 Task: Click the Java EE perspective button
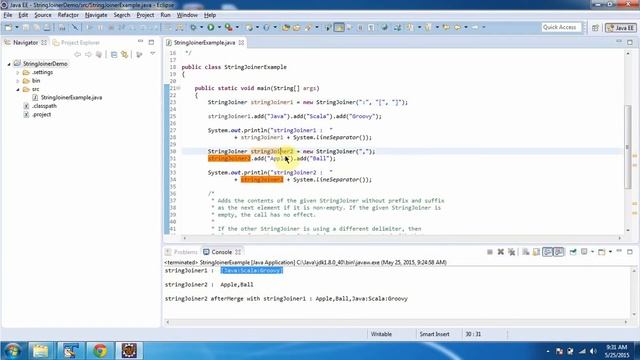pyautogui.click(x=620, y=28)
